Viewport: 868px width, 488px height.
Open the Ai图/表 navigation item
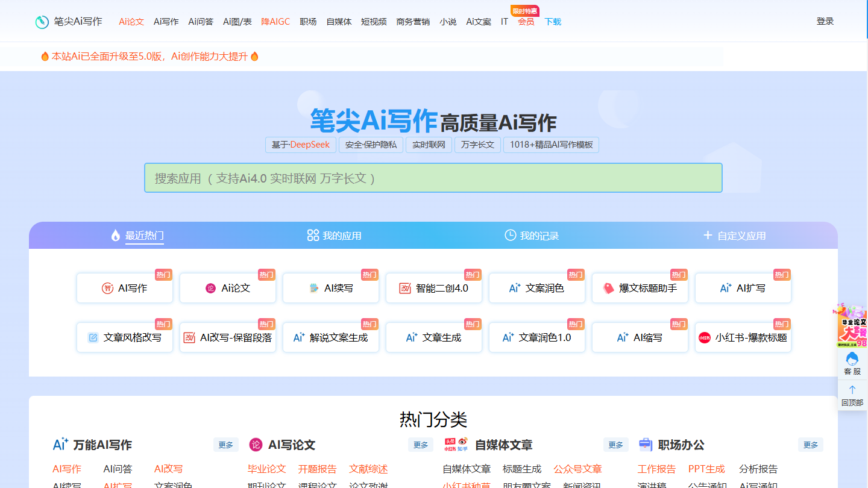click(x=237, y=22)
